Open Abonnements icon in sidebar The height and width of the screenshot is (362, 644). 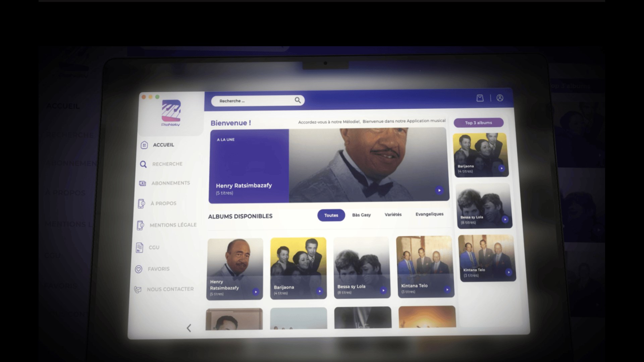coord(143,183)
